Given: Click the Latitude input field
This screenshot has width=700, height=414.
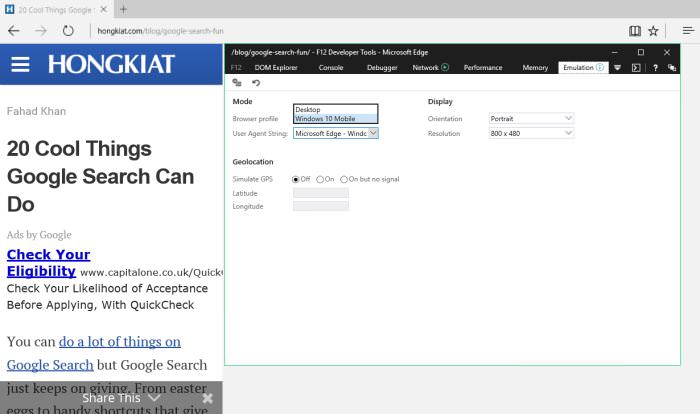Looking at the screenshot, I should (x=321, y=193).
